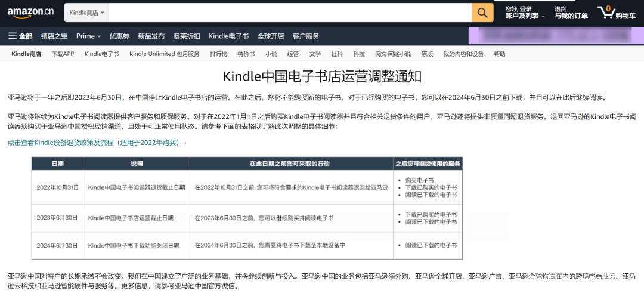This screenshot has height=296, width=644.
Task: Select 镇店之宝 in navigation bar
Action: click(x=54, y=36)
